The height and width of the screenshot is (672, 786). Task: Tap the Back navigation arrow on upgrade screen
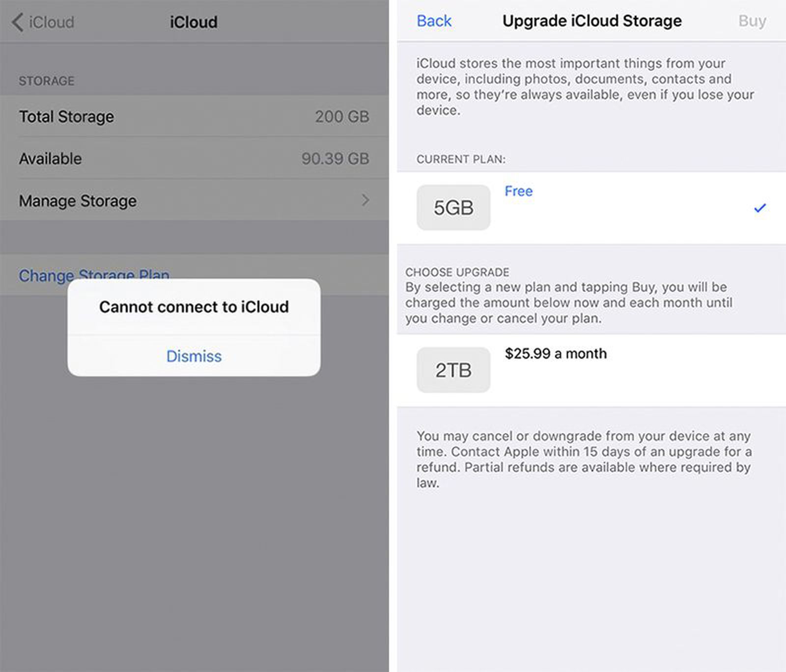(x=434, y=21)
